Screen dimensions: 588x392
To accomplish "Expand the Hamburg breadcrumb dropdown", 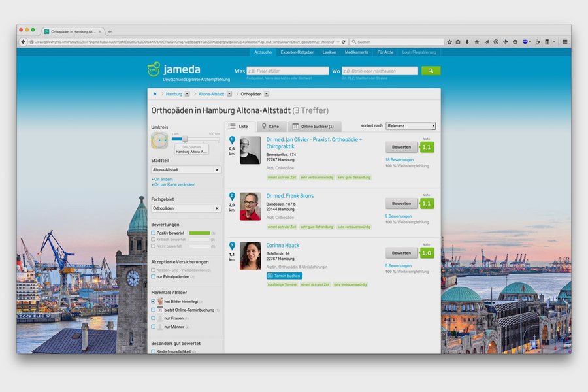I will tap(187, 94).
